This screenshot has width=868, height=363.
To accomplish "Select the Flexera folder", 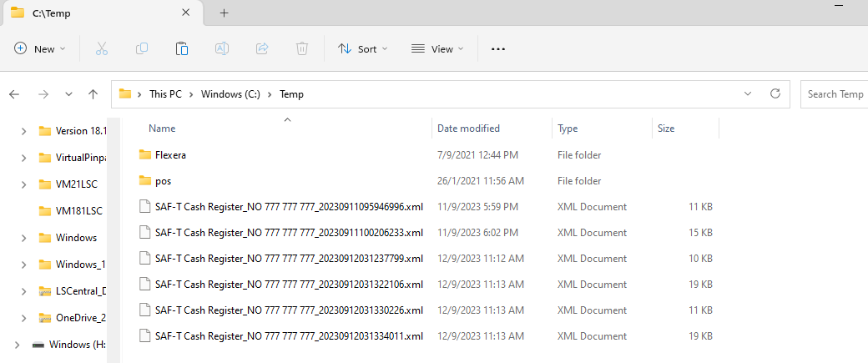I will coord(169,155).
